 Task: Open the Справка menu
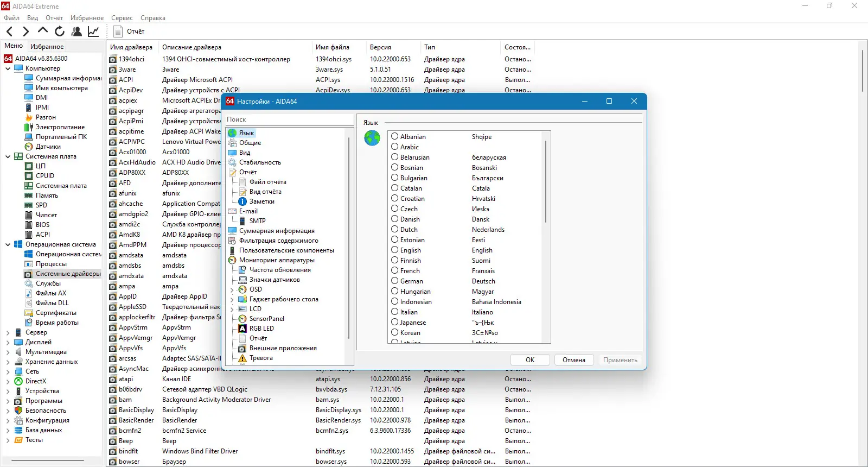tap(153, 18)
